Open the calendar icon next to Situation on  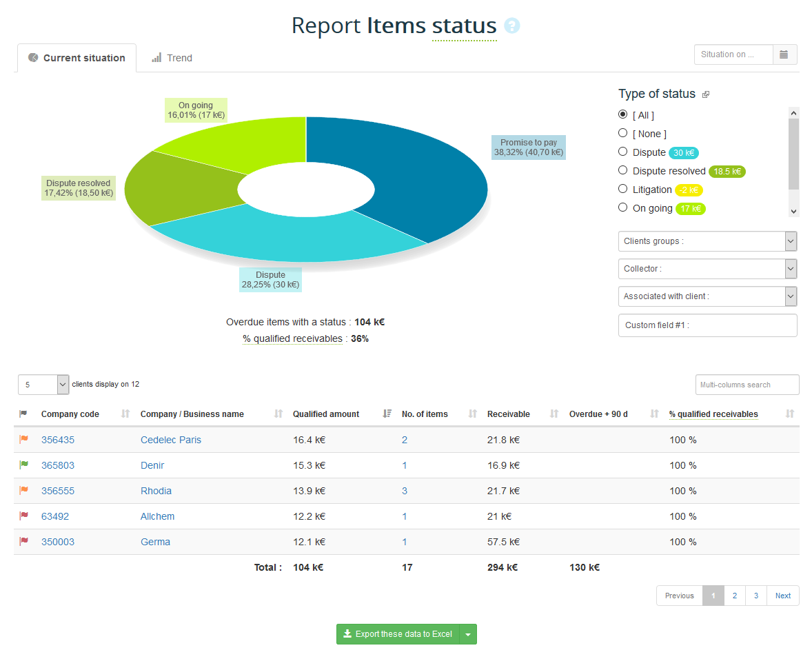(x=784, y=54)
